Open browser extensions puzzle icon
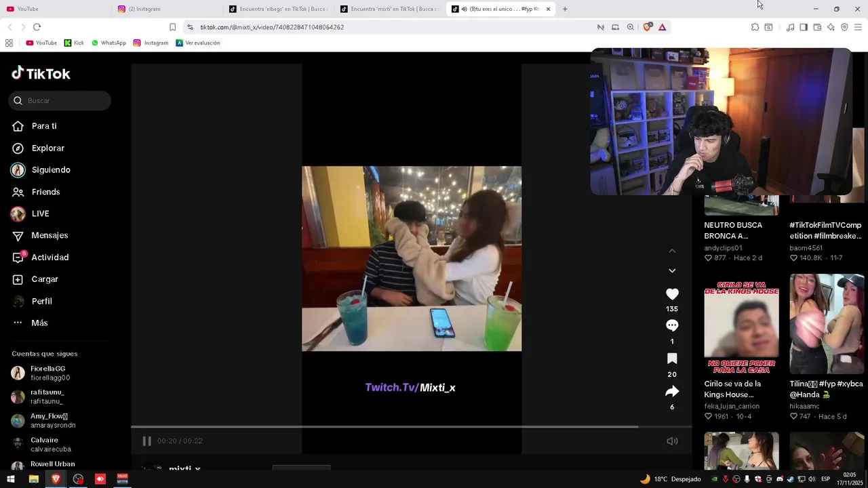 coord(755,27)
